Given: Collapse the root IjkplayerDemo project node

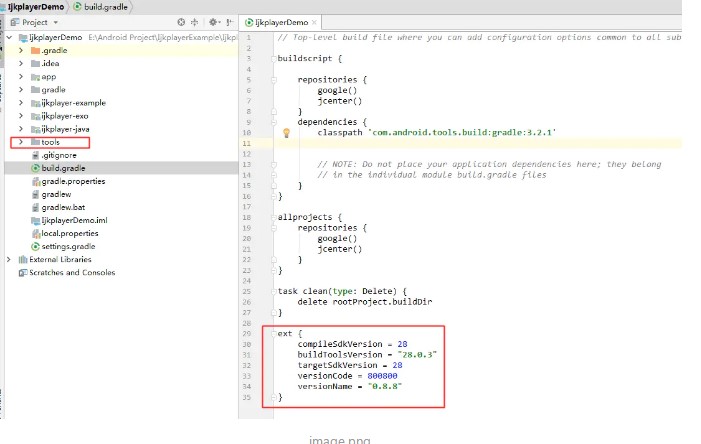Looking at the screenshot, I should pos(9,37).
